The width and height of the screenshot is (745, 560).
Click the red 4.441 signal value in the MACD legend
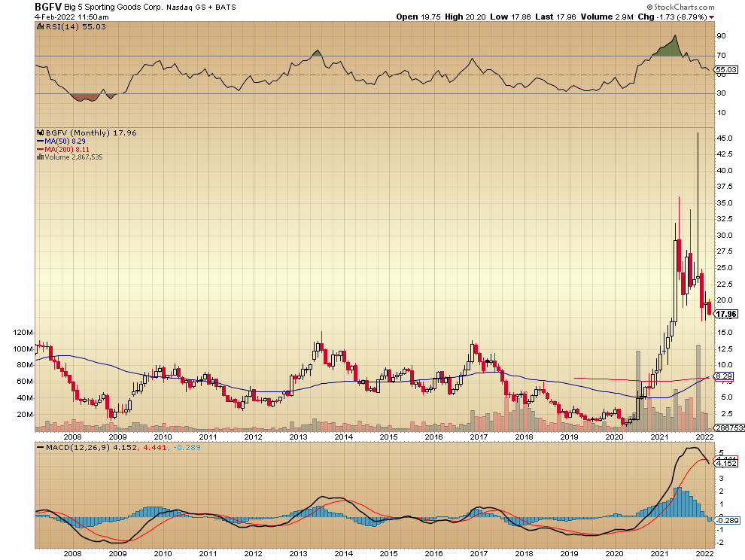[155, 447]
